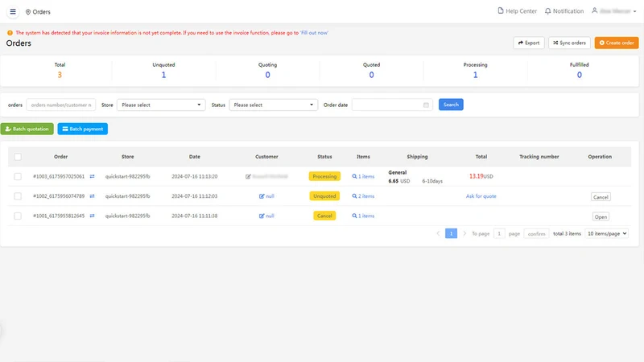This screenshot has width=644, height=362.
Task: Click the Notification bell icon
Action: [x=547, y=11]
